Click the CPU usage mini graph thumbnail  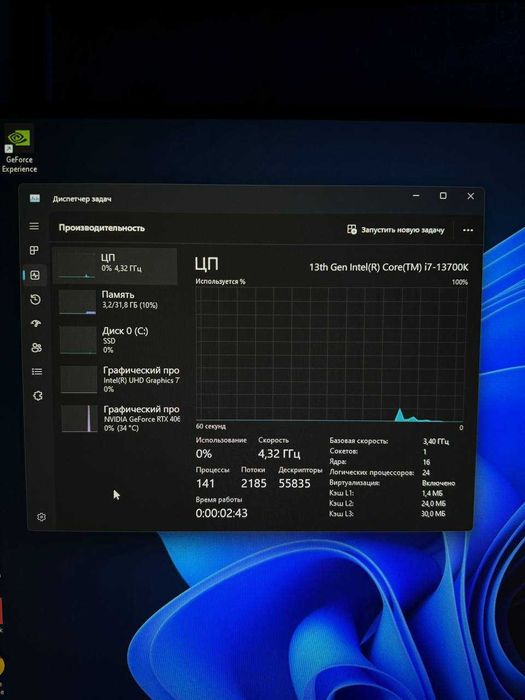tap(76, 267)
